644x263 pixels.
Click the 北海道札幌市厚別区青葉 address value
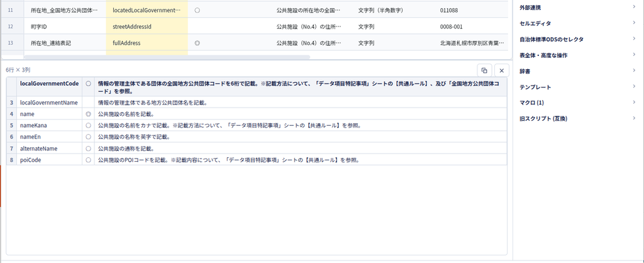(x=472, y=43)
